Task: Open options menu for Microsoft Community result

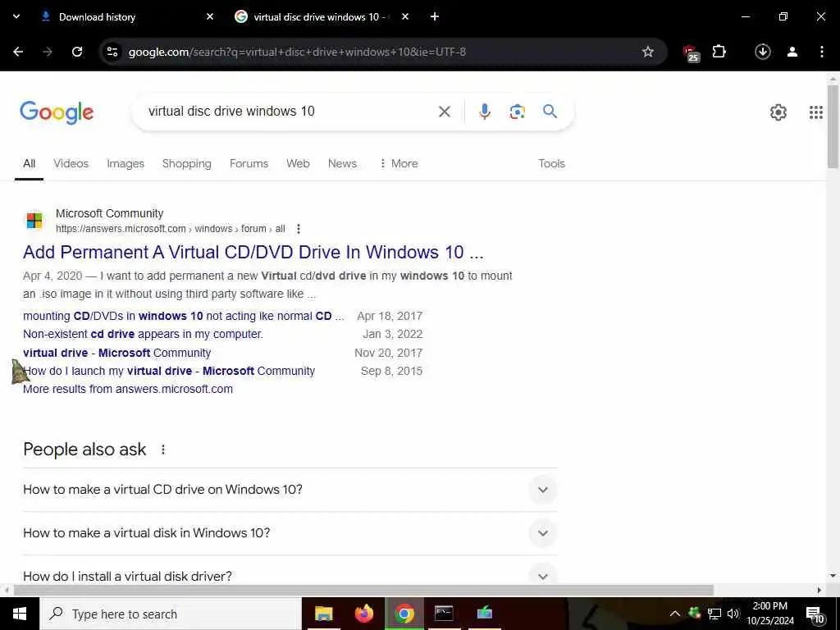Action: click(299, 229)
